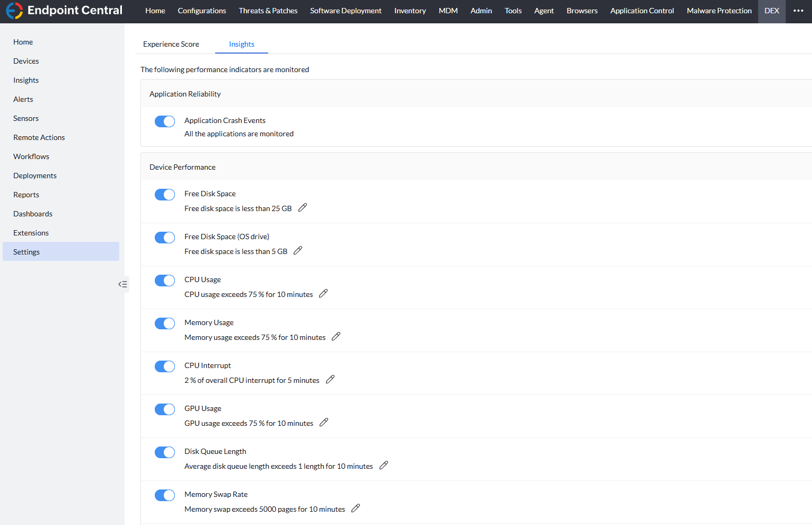Go to Reports in the sidebar

[x=26, y=194]
